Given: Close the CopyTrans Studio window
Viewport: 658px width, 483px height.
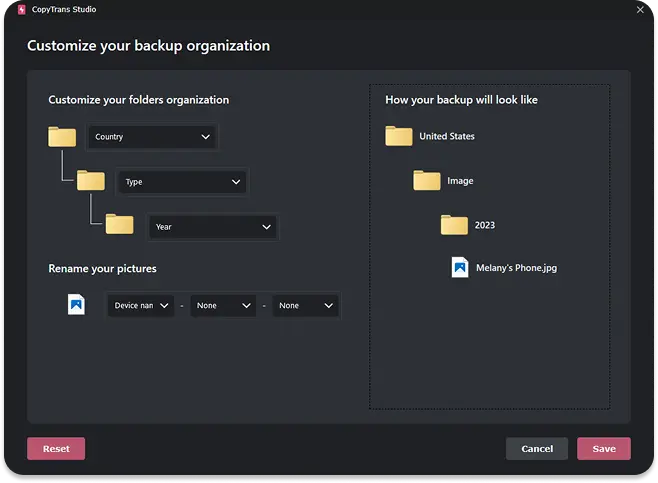Looking at the screenshot, I should 640,9.
